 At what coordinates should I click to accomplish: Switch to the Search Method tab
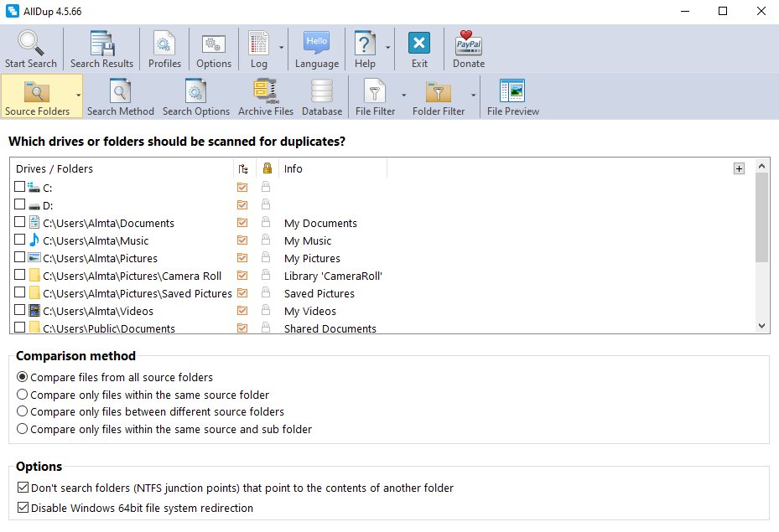[120, 96]
